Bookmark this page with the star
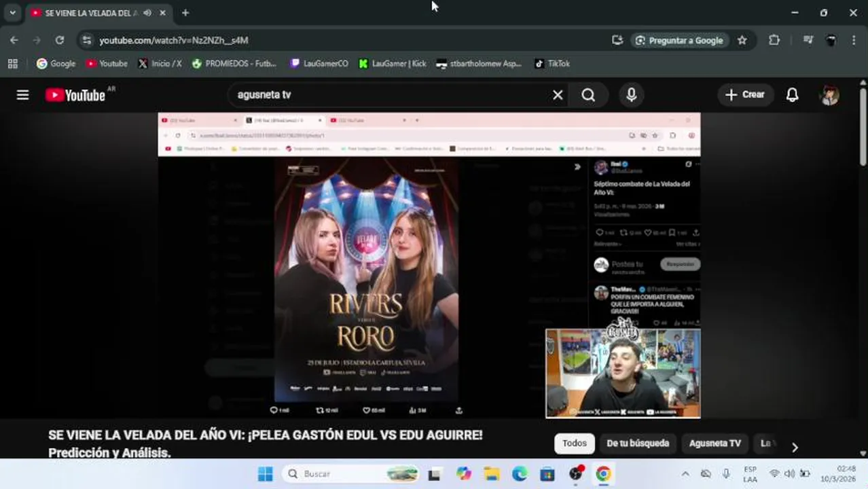Viewport: 868px width, 489px height. tap(742, 40)
